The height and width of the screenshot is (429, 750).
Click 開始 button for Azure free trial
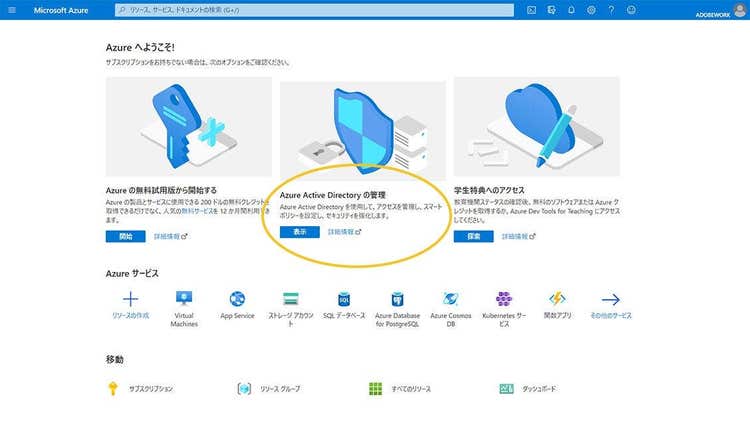point(125,237)
